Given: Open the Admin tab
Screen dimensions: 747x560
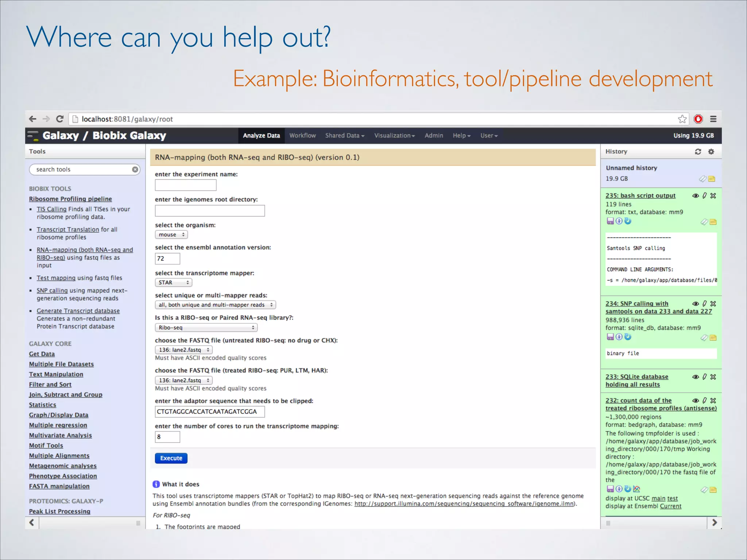Looking at the screenshot, I should coord(434,136).
